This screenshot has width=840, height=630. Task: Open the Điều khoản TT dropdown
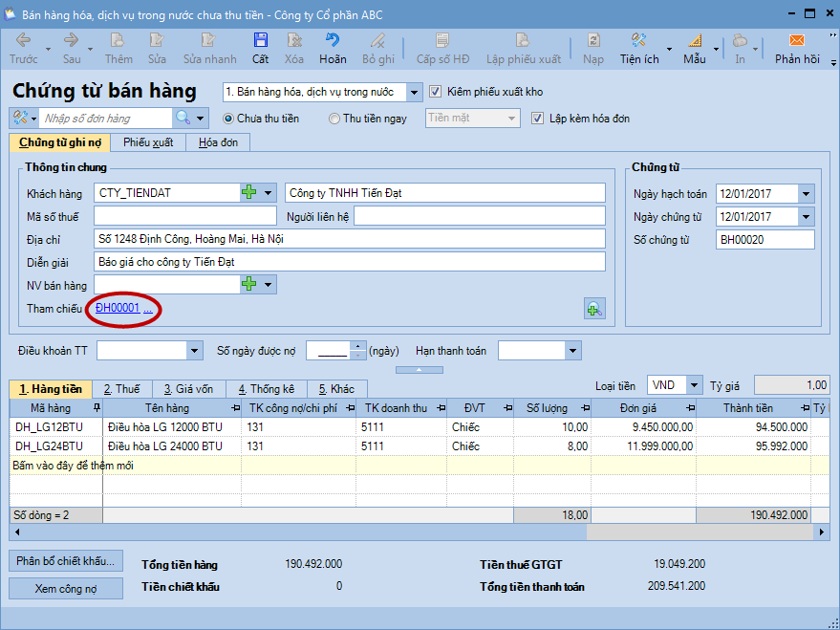(x=194, y=352)
